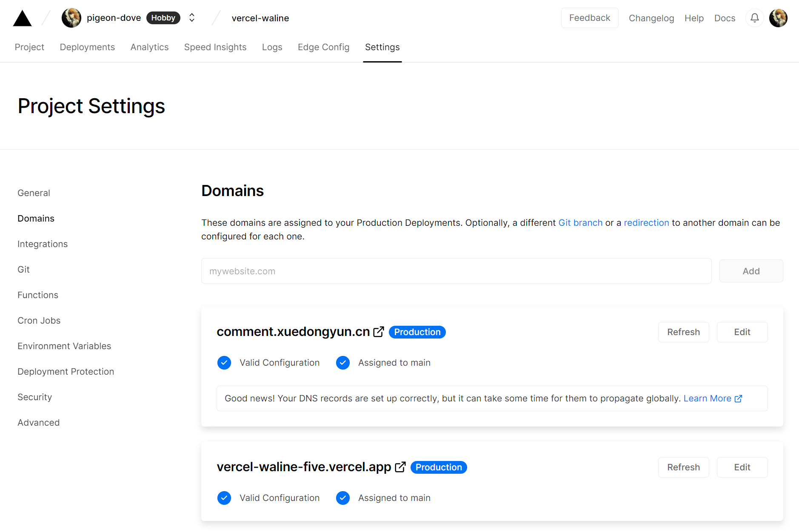Click the user profile avatar at top right

tap(778, 18)
